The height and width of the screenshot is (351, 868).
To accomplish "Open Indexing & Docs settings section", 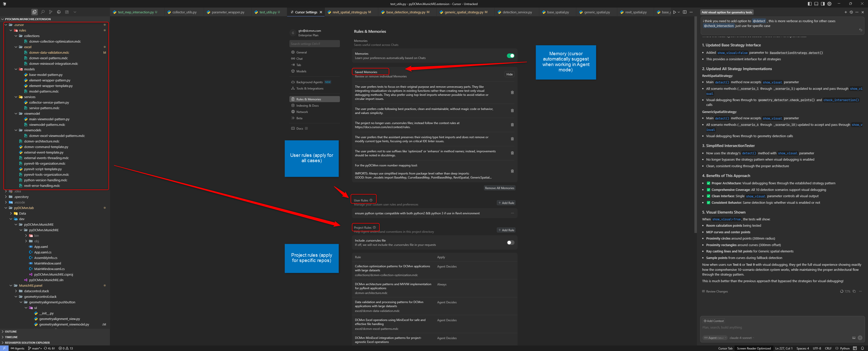I will [307, 105].
